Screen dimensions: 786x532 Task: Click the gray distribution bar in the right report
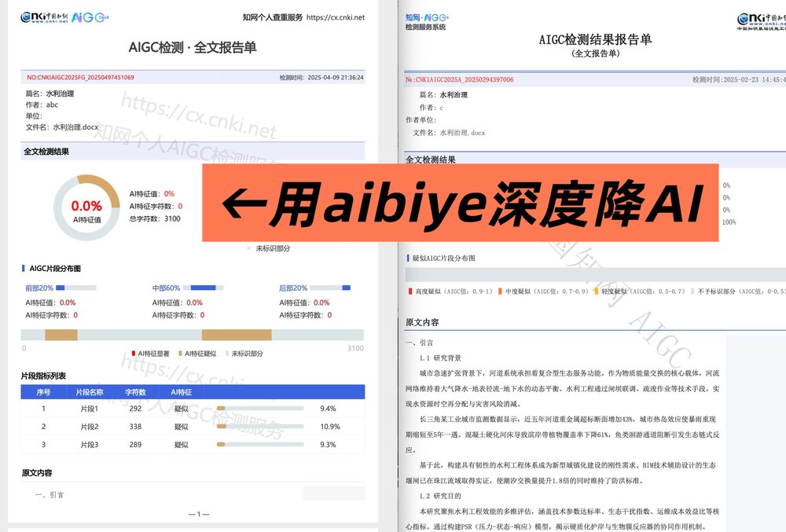click(596, 274)
